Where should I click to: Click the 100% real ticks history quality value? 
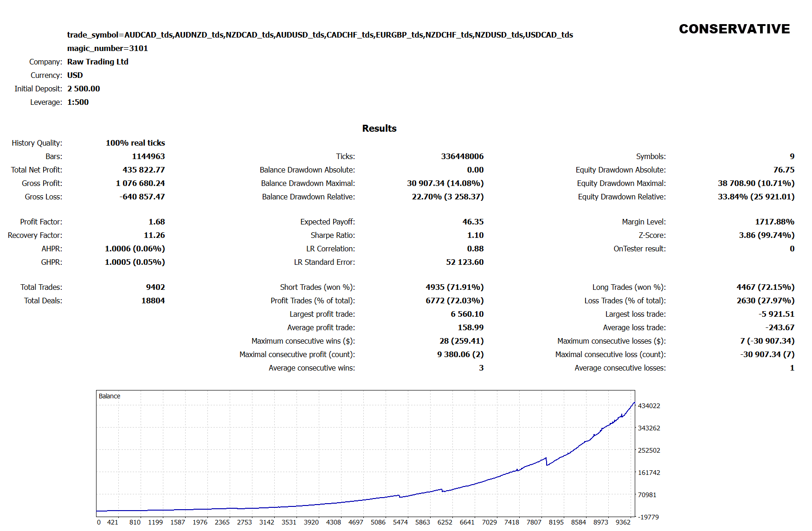pos(135,143)
